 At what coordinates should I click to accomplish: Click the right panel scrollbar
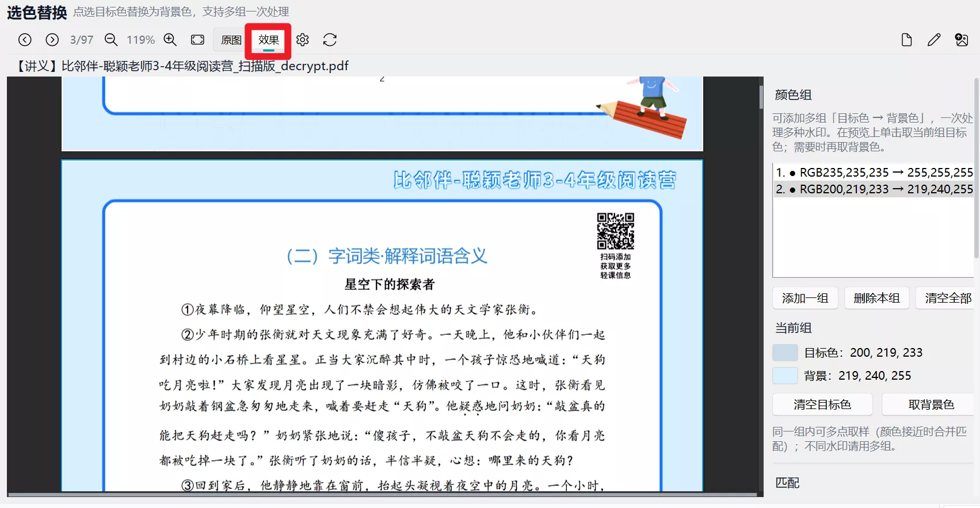pyautogui.click(x=977, y=167)
